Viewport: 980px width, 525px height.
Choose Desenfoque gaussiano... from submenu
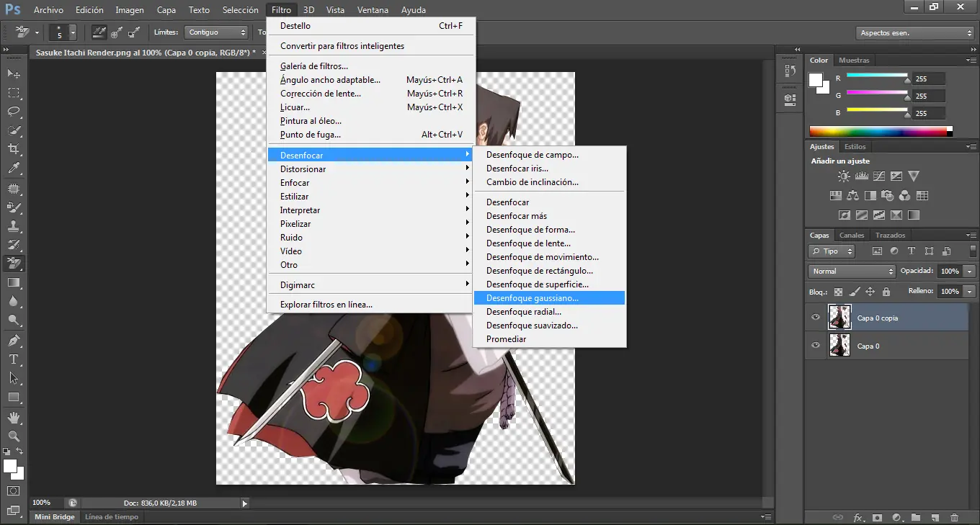tap(549, 298)
